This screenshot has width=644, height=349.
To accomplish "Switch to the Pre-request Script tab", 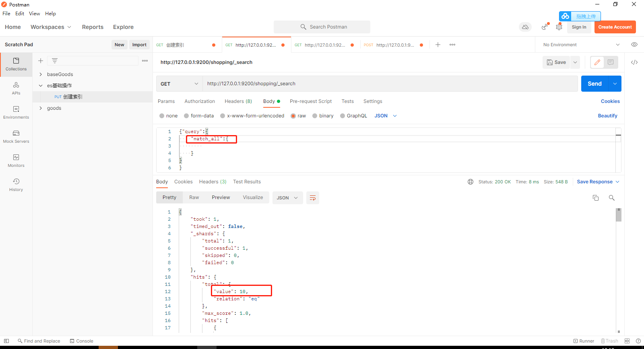I will [311, 101].
